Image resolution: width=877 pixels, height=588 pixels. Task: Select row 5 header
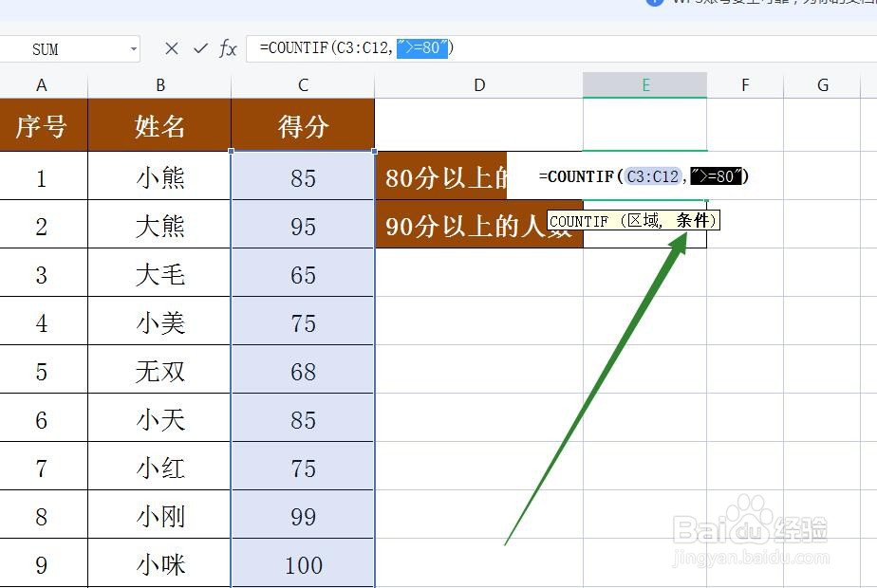[x=43, y=369]
